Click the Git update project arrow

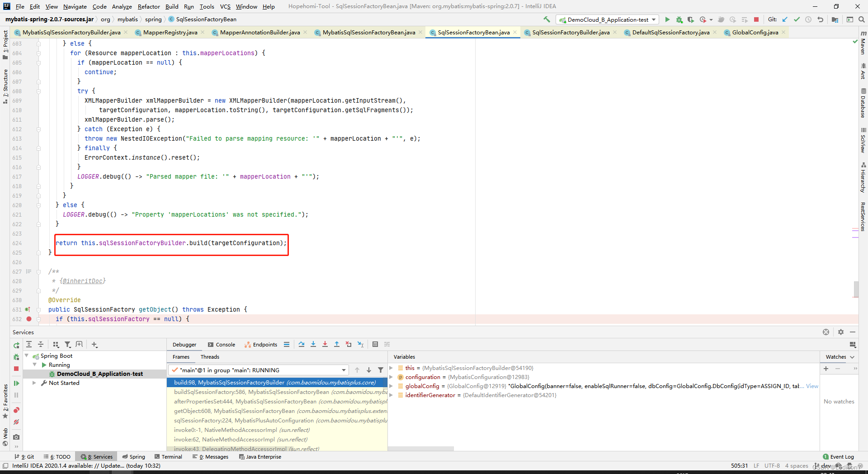coord(785,19)
